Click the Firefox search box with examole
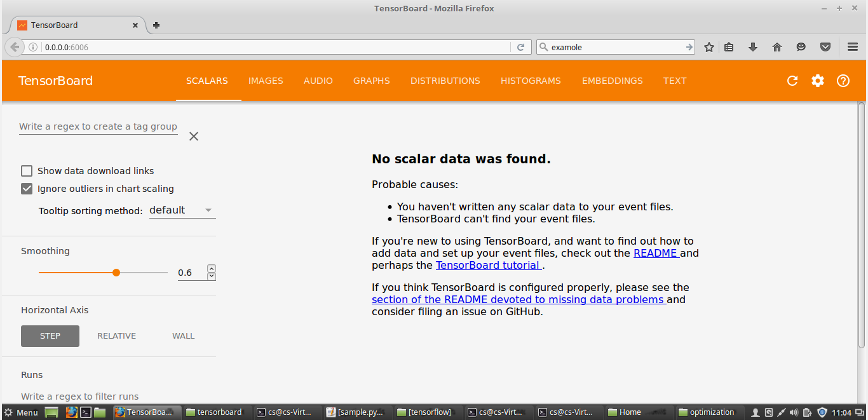The image size is (868, 420). click(x=617, y=47)
